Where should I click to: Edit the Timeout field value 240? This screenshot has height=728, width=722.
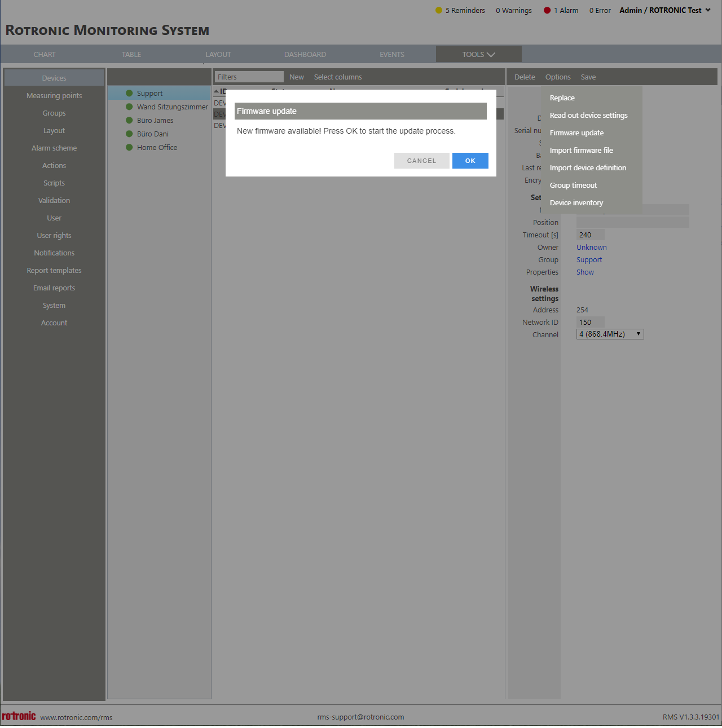[x=591, y=235]
